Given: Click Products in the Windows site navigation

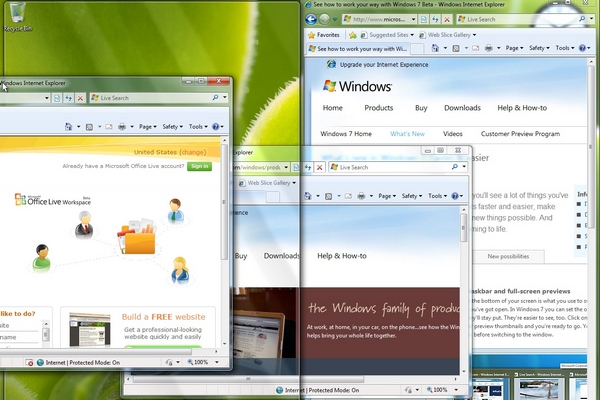Looking at the screenshot, I should [x=378, y=108].
